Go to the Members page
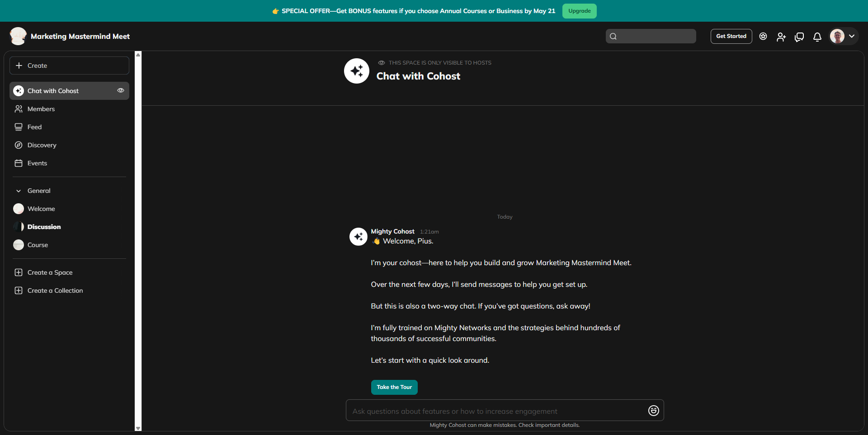 click(41, 109)
